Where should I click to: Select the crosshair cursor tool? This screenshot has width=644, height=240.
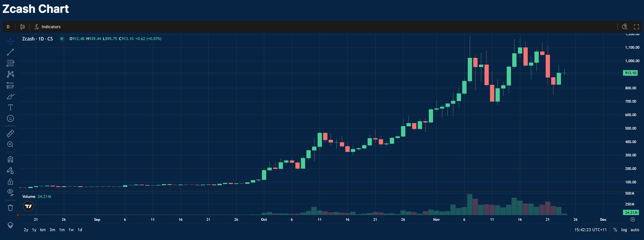point(10,41)
